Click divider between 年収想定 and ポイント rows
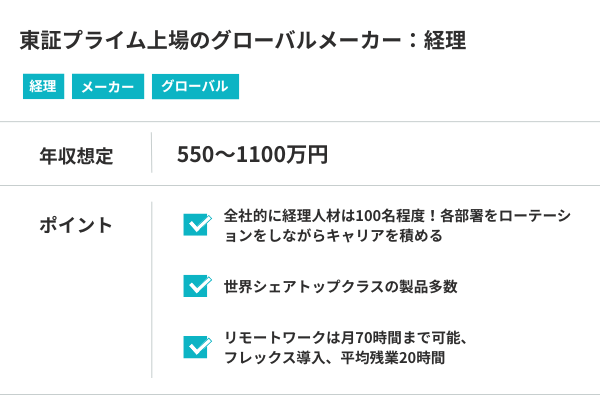 300,186
